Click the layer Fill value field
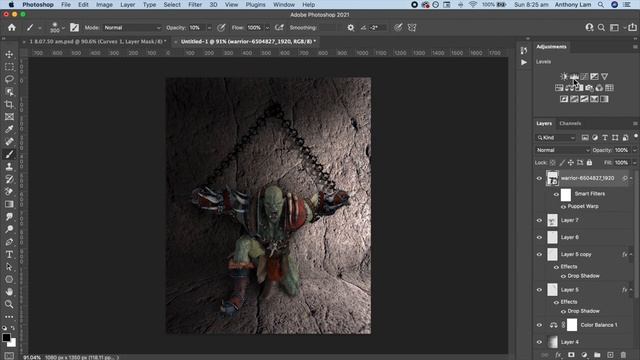 tap(621, 162)
